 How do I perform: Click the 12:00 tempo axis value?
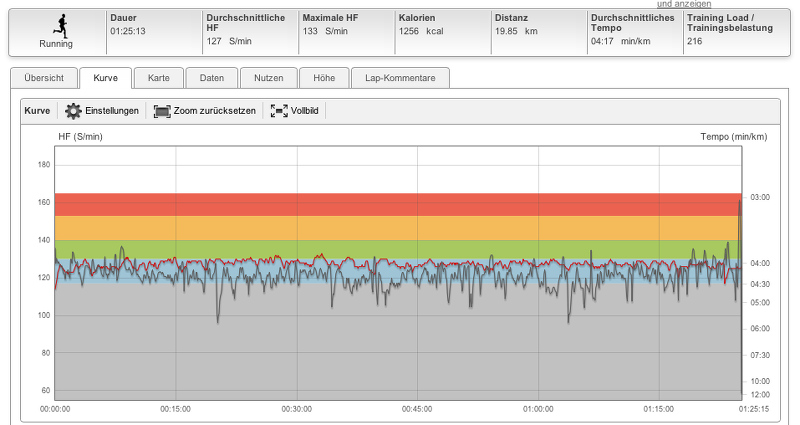(x=760, y=394)
